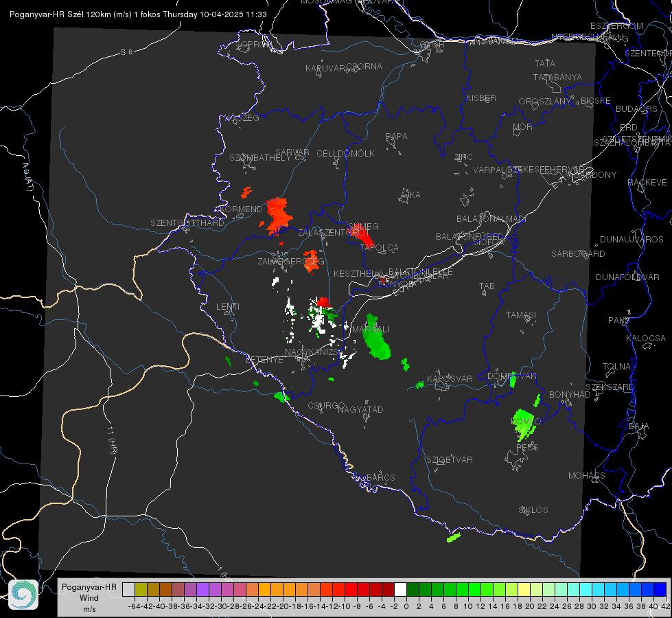
Task: Click the KISBER town label
Action: 481,98
